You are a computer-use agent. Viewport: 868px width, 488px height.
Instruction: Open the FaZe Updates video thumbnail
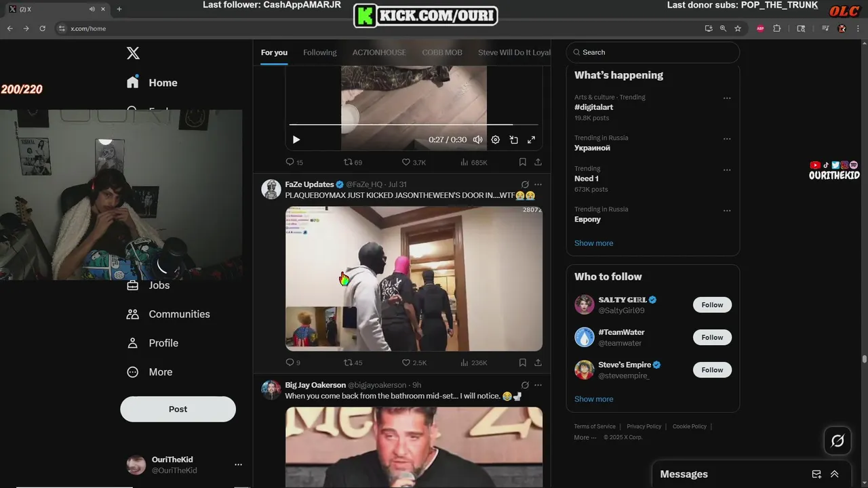click(414, 279)
